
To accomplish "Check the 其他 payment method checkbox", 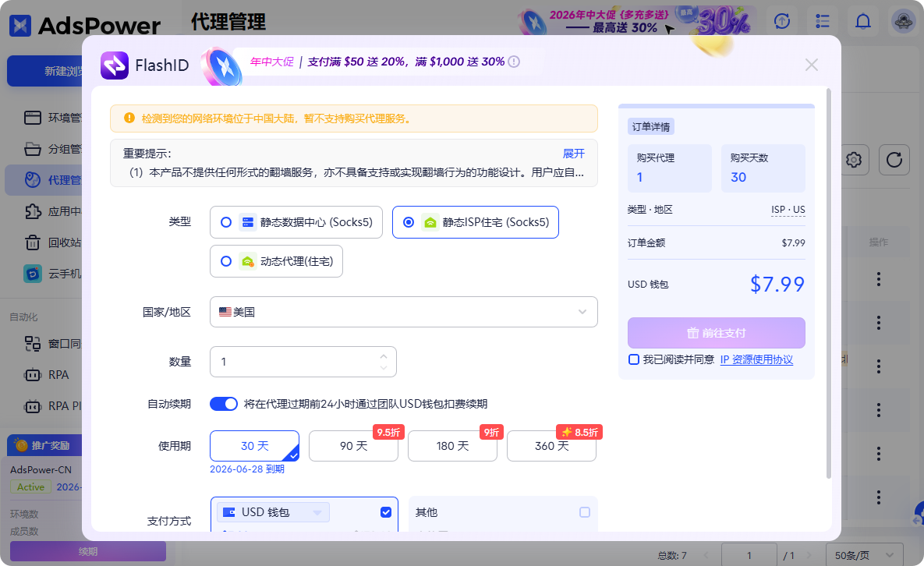I will [585, 512].
